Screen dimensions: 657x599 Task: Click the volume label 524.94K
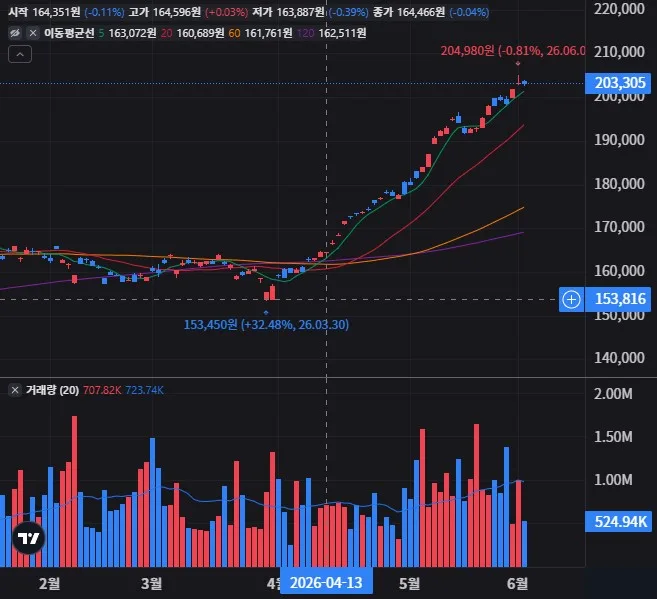point(618,522)
